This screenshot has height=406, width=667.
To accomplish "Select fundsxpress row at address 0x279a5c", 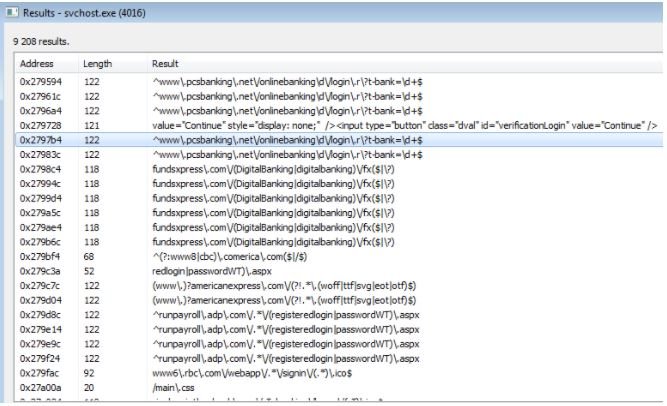I will (339, 213).
